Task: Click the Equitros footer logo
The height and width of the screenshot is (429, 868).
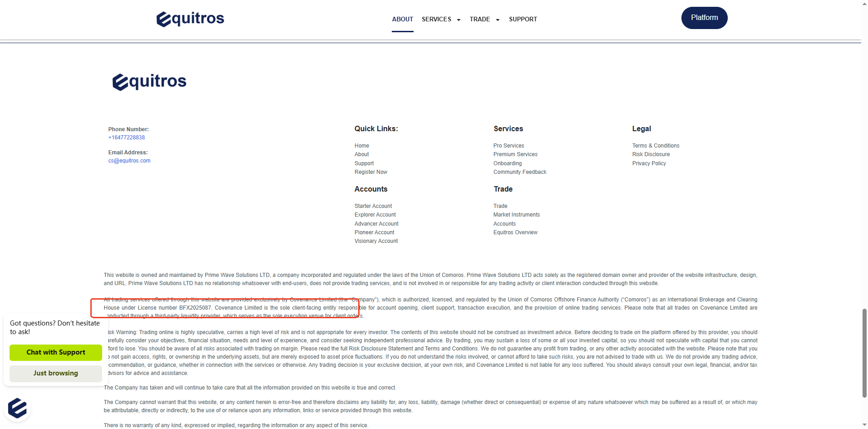Action: [x=149, y=82]
